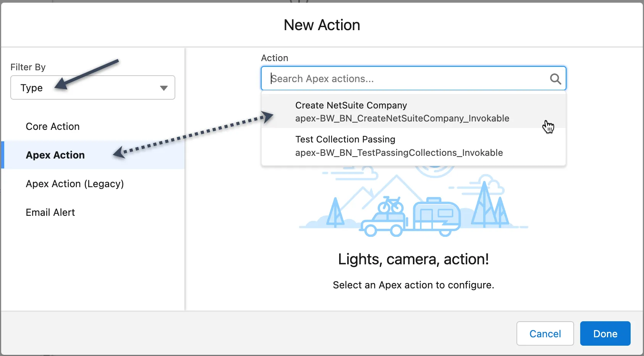Choose Test Collection Passing action

pyautogui.click(x=413, y=146)
